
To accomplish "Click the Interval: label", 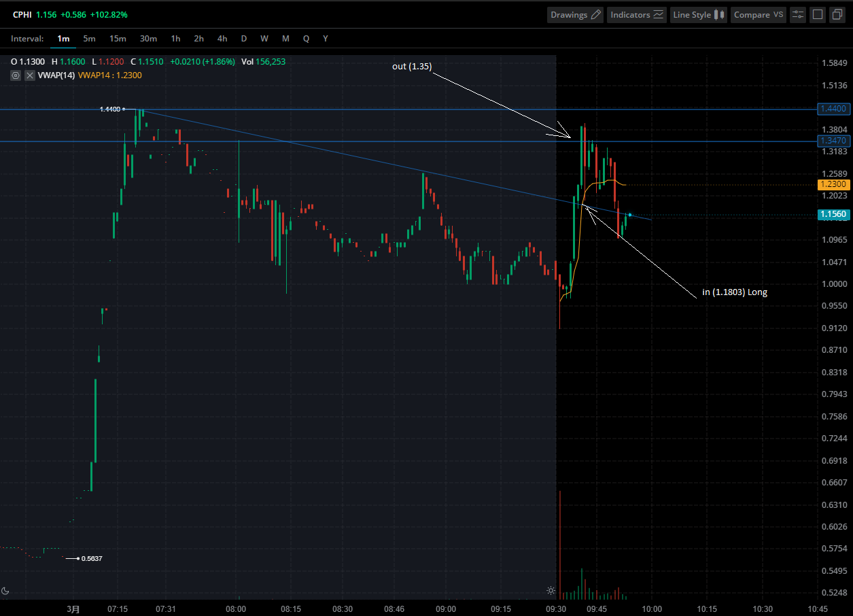I will tap(27, 39).
